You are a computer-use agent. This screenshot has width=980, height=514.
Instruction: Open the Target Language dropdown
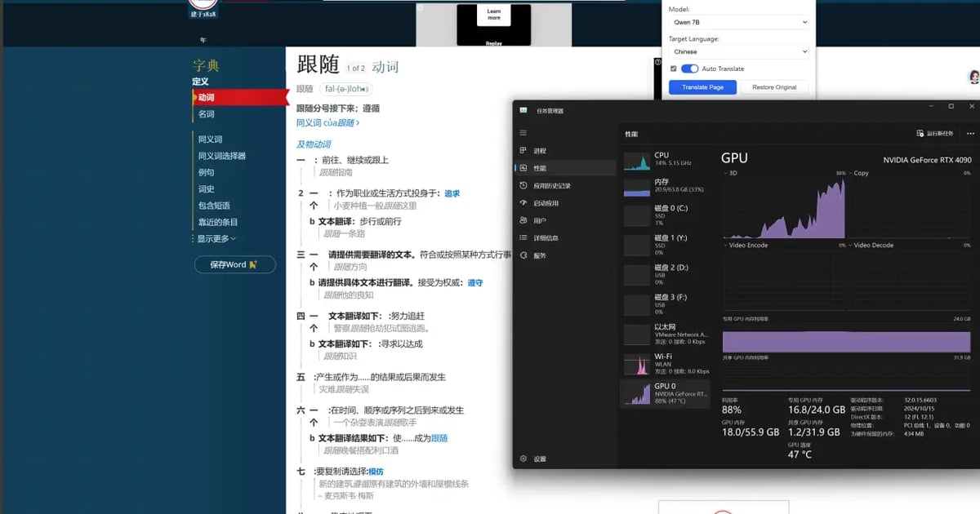click(x=738, y=51)
